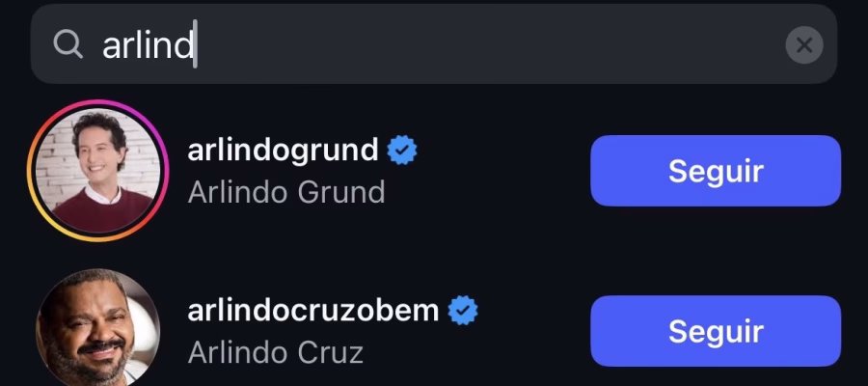Select the display name Arlindo Cruz
Image resolution: width=868 pixels, height=386 pixels.
[x=275, y=352]
